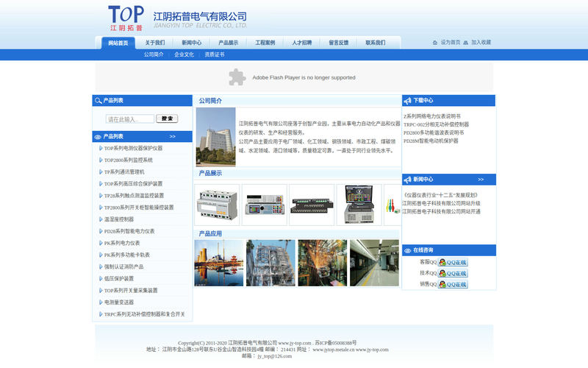588x368 pixels.
Task: Click the 搜索 search button
Action: click(167, 118)
